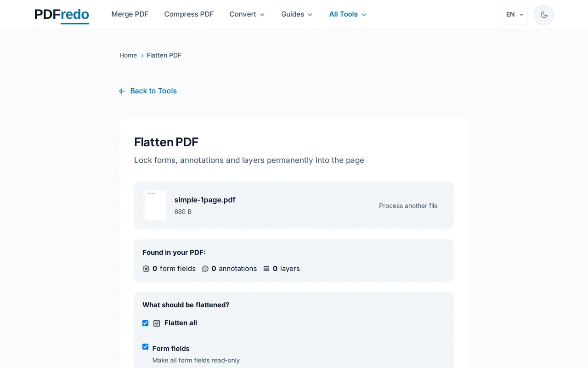Click the Flatten all checkbox icon badge
The width and height of the screenshot is (588, 368).
(x=157, y=323)
